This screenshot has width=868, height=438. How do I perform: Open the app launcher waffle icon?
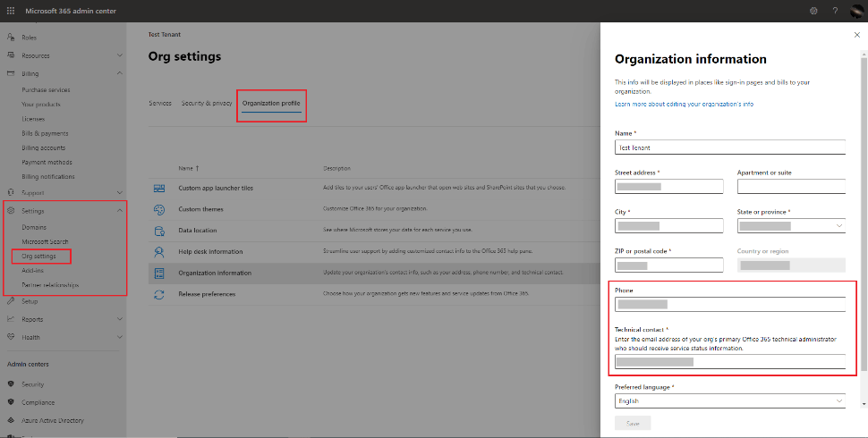[x=11, y=11]
